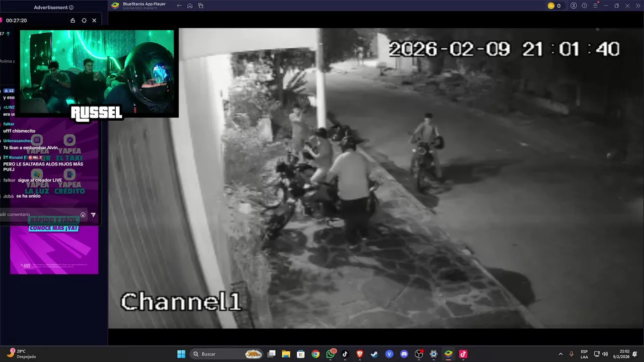Click the taskbar Buscar search box
This screenshot has width=644, height=362.
point(227,354)
